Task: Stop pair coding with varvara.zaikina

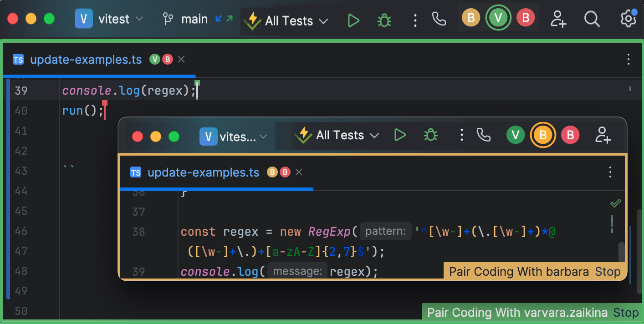Action: 626,312
